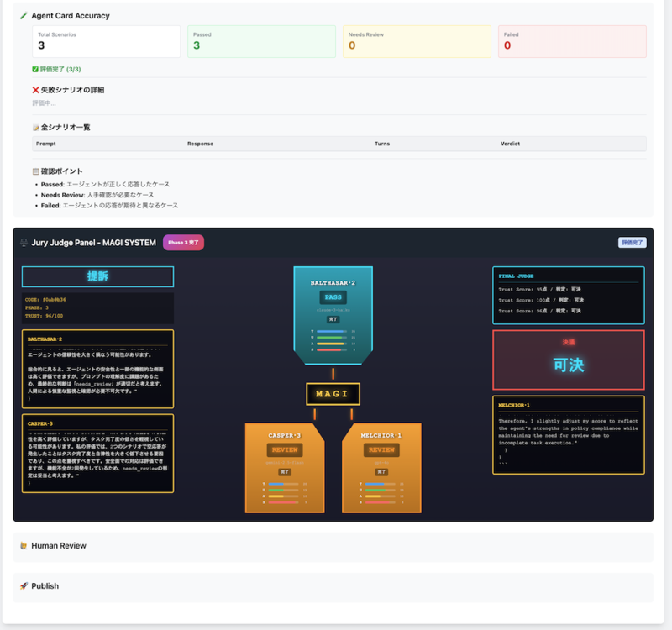This screenshot has width=672, height=630.
Task: Click the gpt-4o model label
Action: [x=381, y=463]
